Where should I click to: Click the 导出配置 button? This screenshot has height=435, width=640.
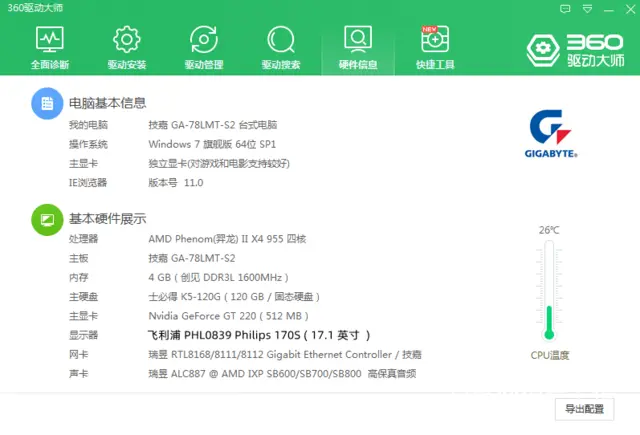tap(584, 409)
